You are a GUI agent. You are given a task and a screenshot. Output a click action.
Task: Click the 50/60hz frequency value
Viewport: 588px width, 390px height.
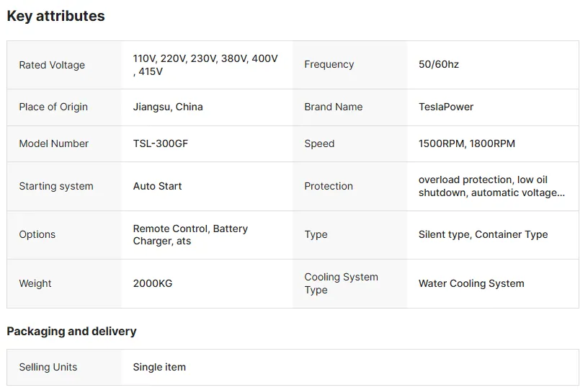pos(439,64)
